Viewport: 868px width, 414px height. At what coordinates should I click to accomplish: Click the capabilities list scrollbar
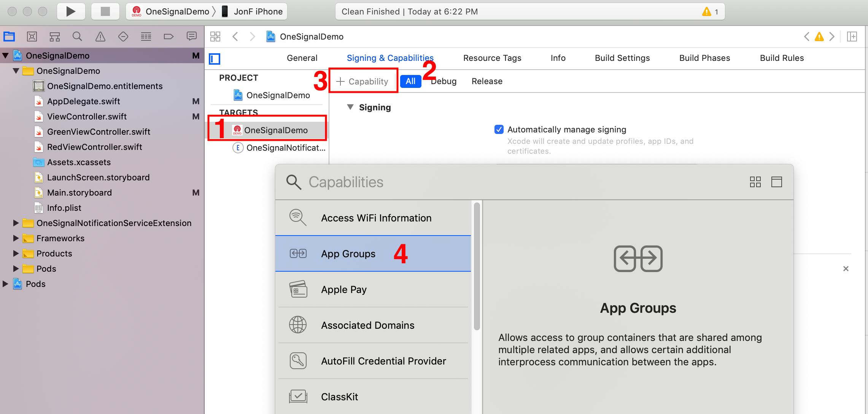click(x=477, y=266)
